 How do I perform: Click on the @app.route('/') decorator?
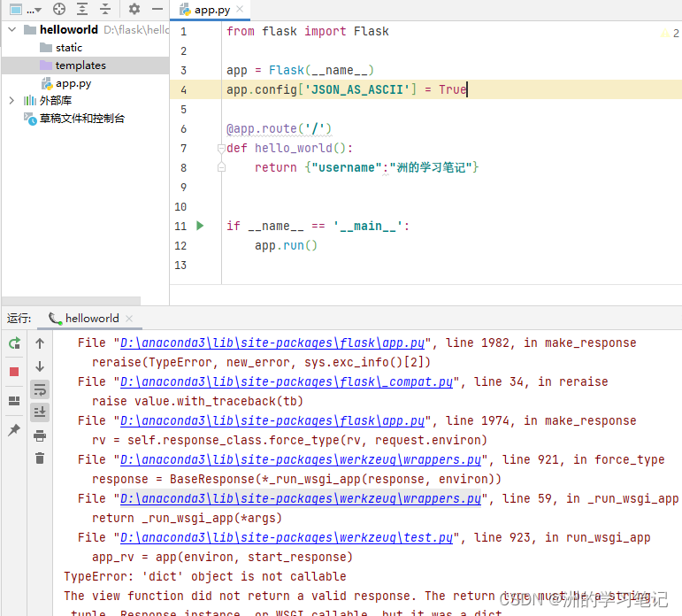(x=279, y=129)
